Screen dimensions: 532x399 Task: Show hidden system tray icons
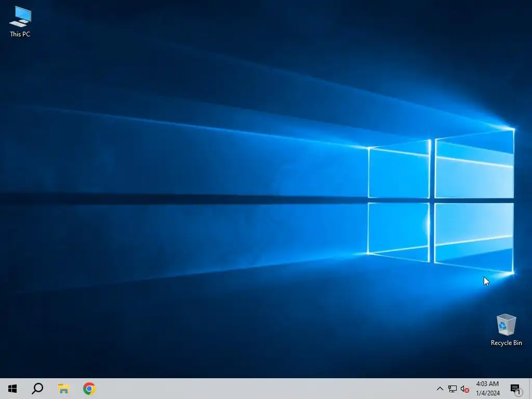pos(440,389)
